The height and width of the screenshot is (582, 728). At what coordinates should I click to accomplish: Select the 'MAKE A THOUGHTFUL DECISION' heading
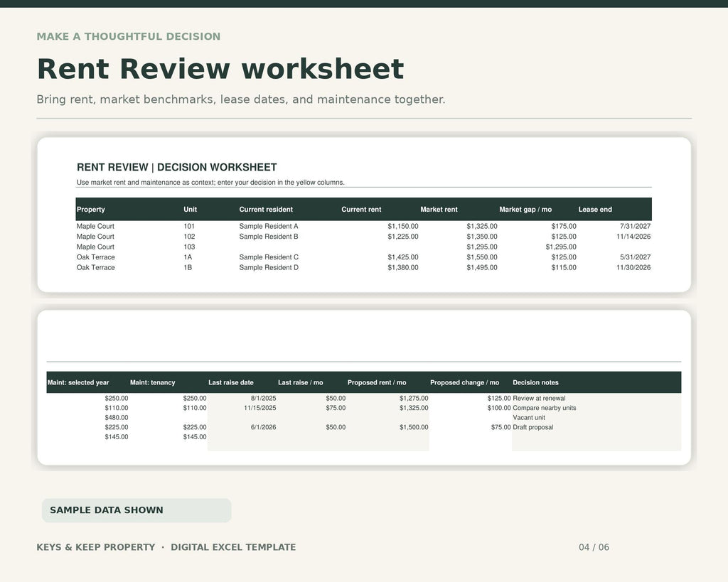tap(129, 37)
